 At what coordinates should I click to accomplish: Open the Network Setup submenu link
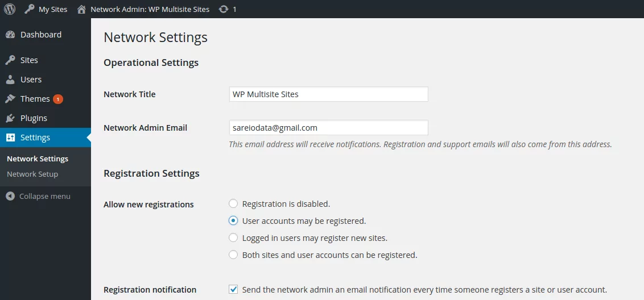[32, 174]
